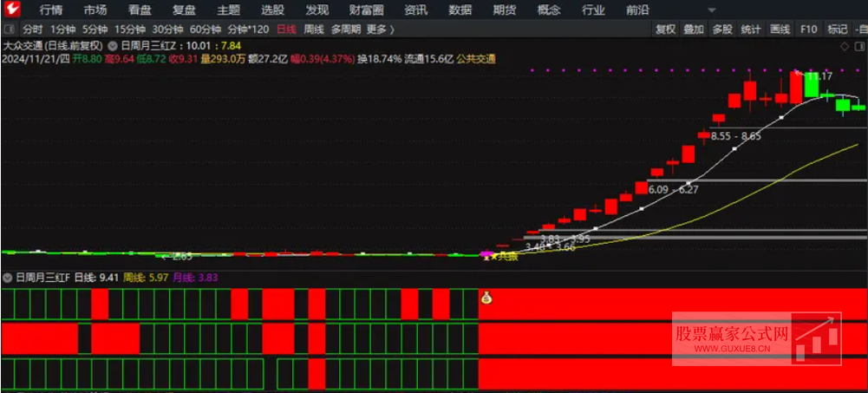Viewport: 868px width, 393px height.
Task: Open the 前沿 menu
Action: (x=637, y=10)
